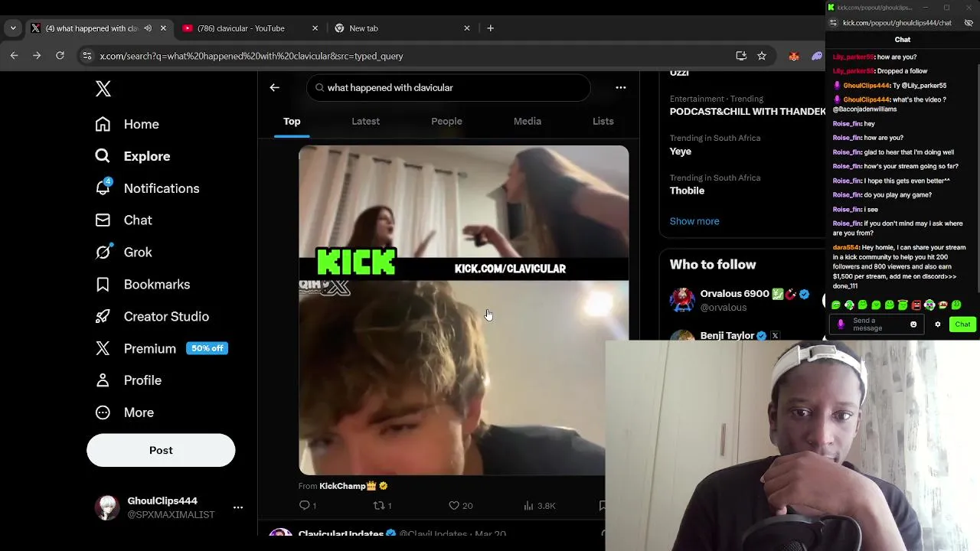This screenshot has width=980, height=551.
Task: View analytics showing 3.8K views
Action: (539, 505)
